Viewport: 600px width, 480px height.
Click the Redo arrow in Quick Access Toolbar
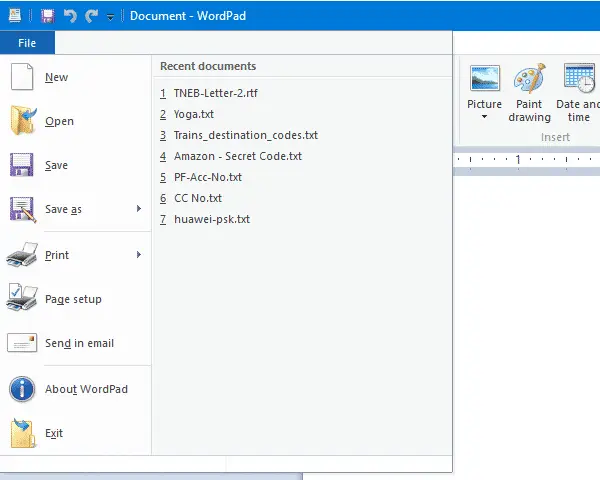click(91, 16)
